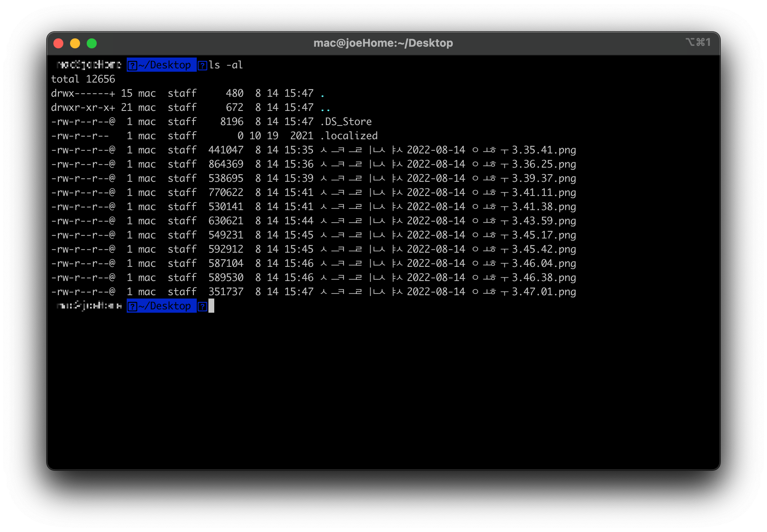Click the time 15:35 on the 441047 row
Image resolution: width=767 pixels, height=532 pixels.
click(x=299, y=150)
